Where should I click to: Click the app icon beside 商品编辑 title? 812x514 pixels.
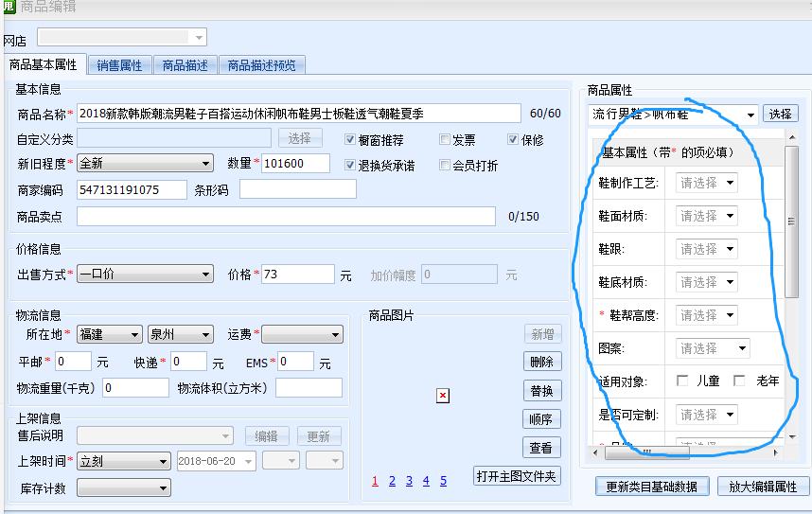pyautogui.click(x=9, y=7)
